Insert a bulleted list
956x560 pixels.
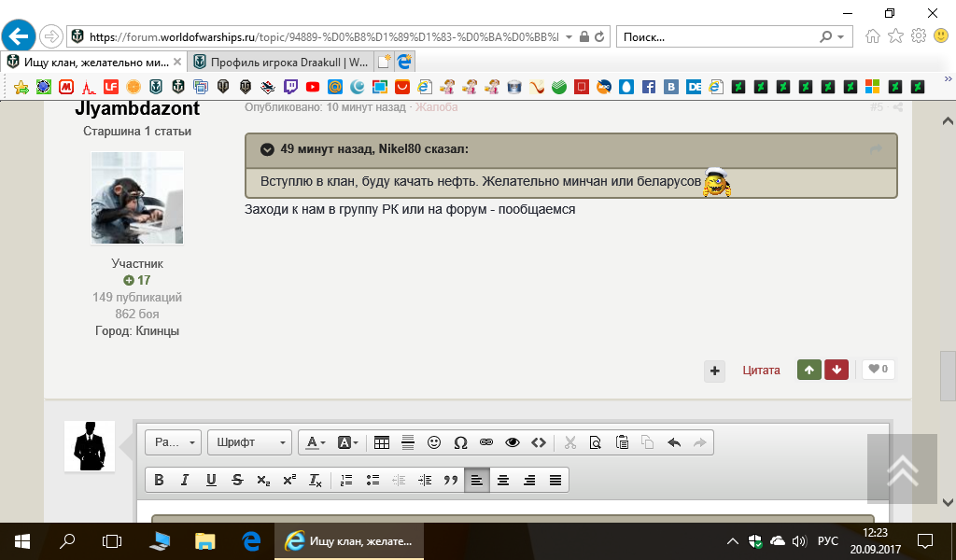(x=373, y=480)
